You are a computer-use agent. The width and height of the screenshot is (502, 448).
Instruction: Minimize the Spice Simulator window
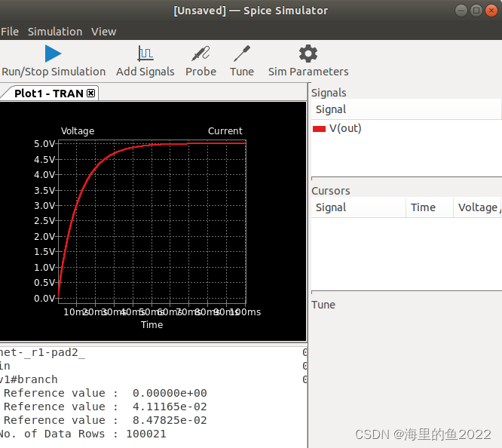461,11
